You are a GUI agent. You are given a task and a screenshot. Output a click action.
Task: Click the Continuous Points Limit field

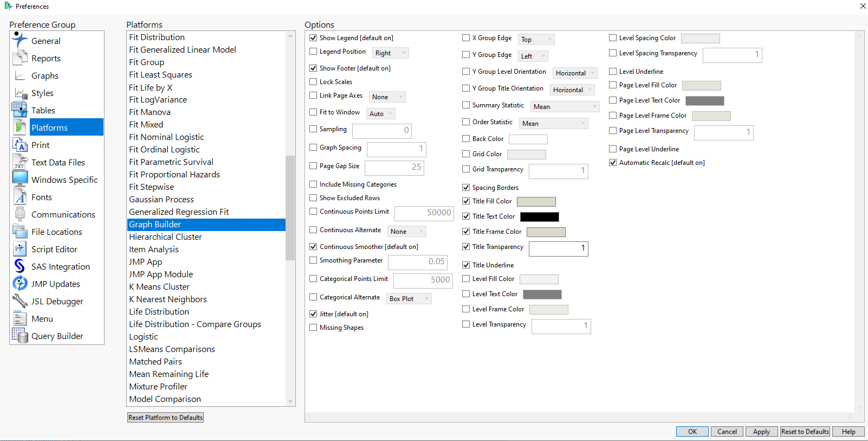(x=424, y=213)
